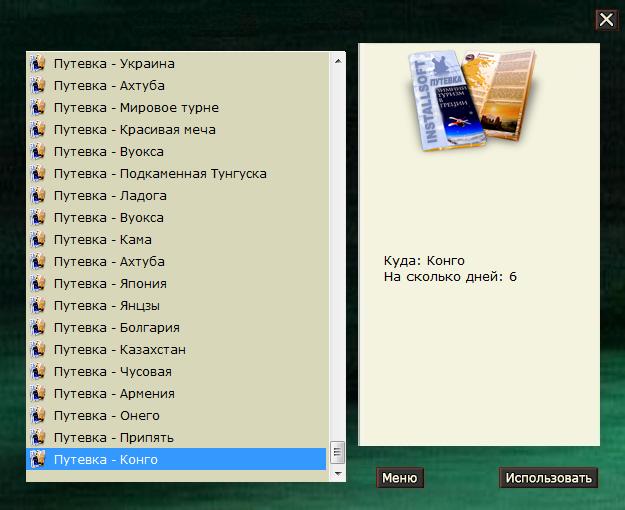Select the Путевка - Чусовая entry

113,372
